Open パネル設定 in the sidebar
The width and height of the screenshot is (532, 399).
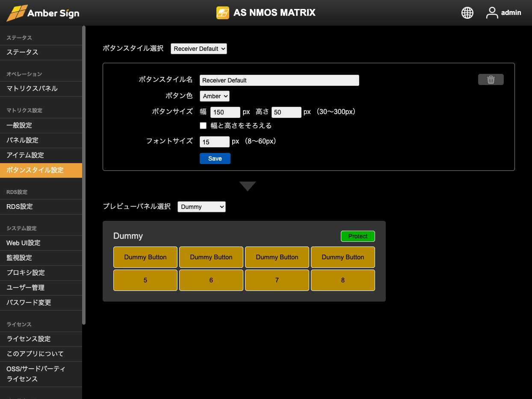22,140
